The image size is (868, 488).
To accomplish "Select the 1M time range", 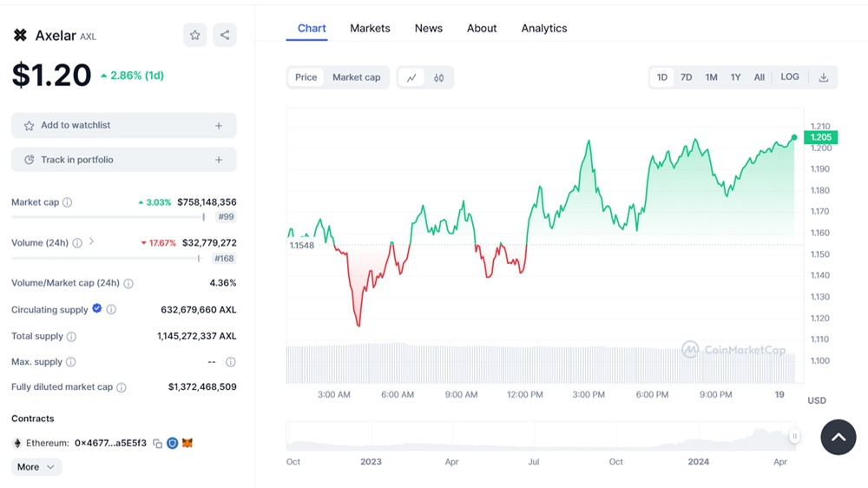I will point(712,77).
